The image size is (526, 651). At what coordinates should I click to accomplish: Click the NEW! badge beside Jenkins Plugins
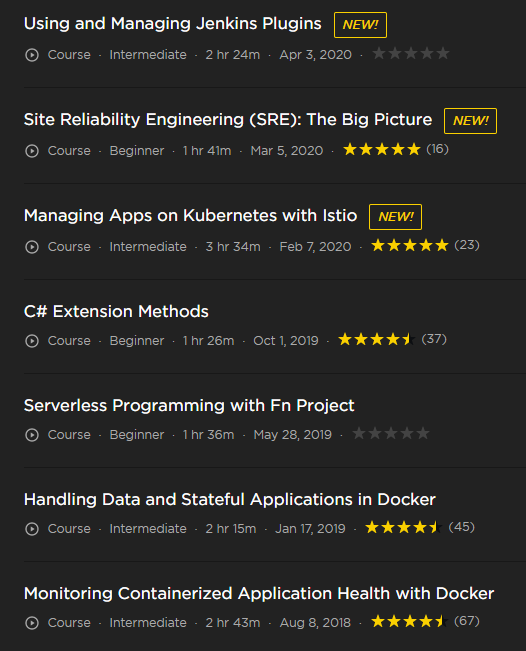(360, 25)
